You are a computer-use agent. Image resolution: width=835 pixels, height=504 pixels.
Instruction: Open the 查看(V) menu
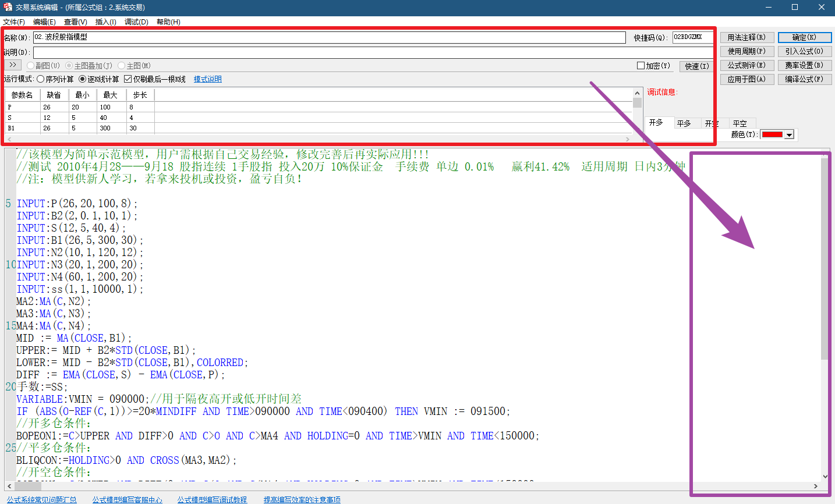(75, 22)
